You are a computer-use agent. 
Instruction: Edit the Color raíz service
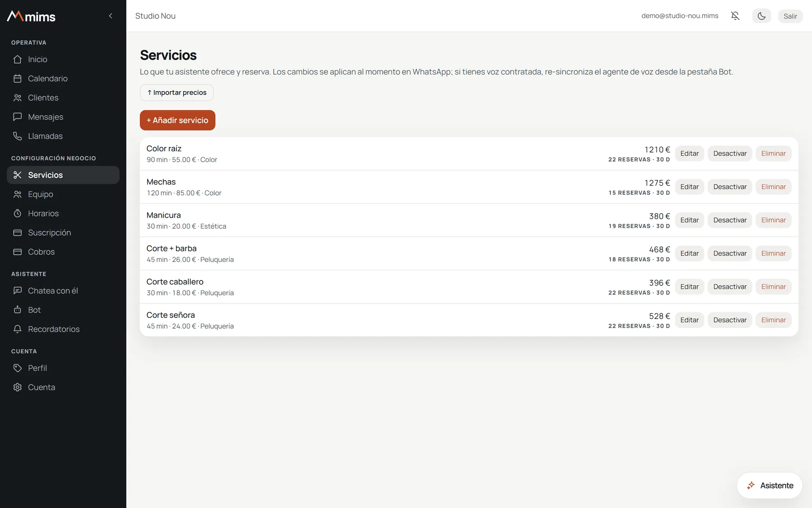click(689, 154)
